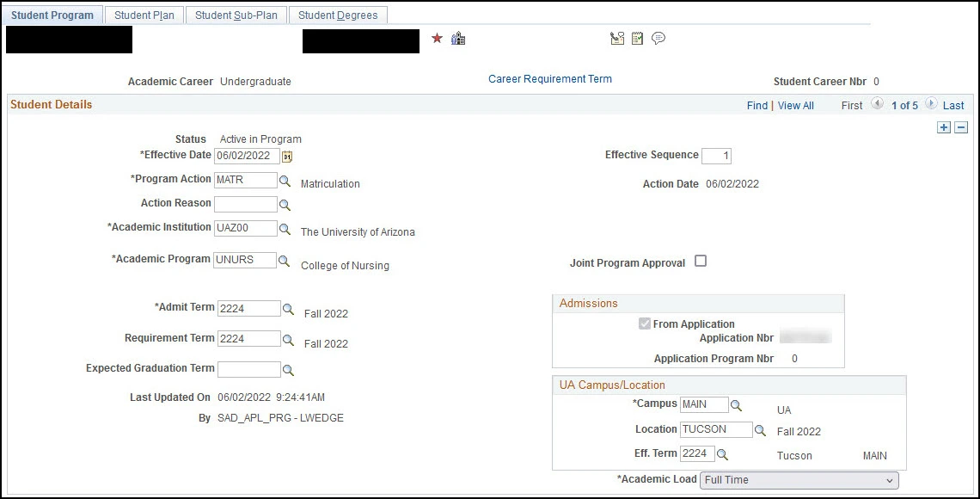Image resolution: width=980 pixels, height=499 pixels.
Task: Look up Location values
Action: coord(760,430)
